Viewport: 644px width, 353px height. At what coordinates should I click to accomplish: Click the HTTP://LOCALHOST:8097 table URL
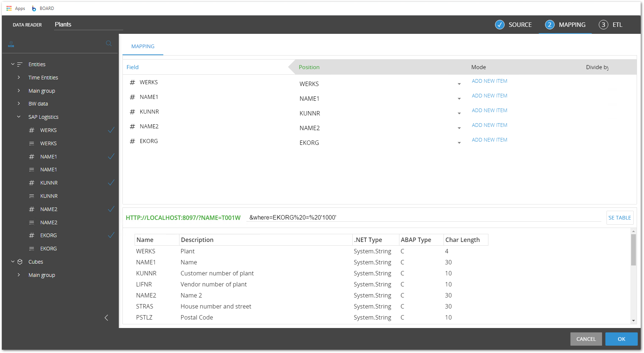point(183,218)
